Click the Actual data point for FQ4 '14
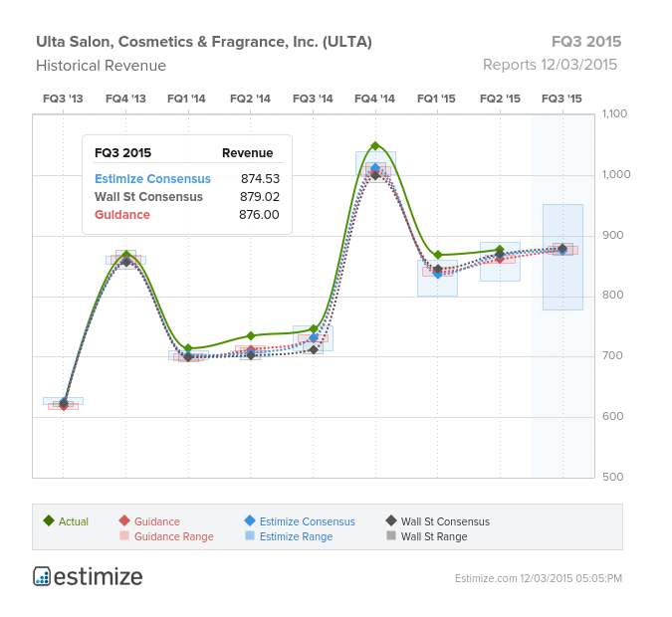672x617 pixels. 375,145
